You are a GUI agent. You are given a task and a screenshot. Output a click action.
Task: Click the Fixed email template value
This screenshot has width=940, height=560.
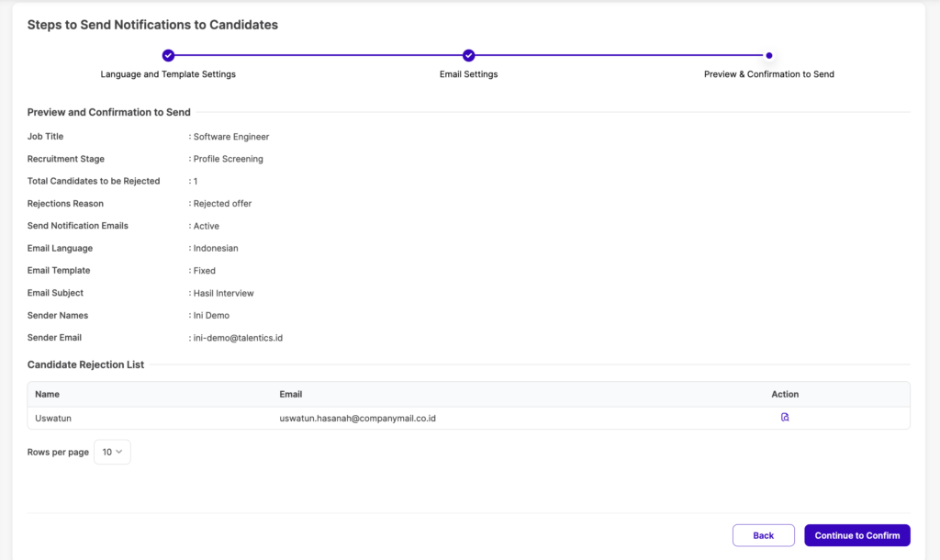pos(205,271)
